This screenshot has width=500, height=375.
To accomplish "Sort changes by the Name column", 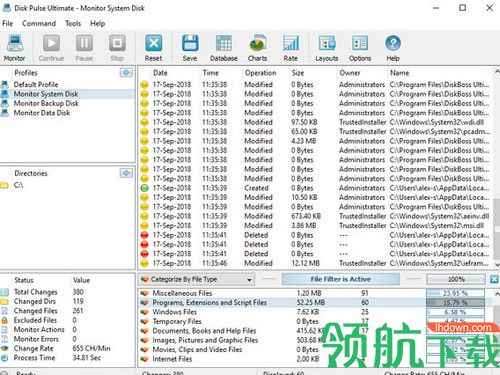I will 399,73.
